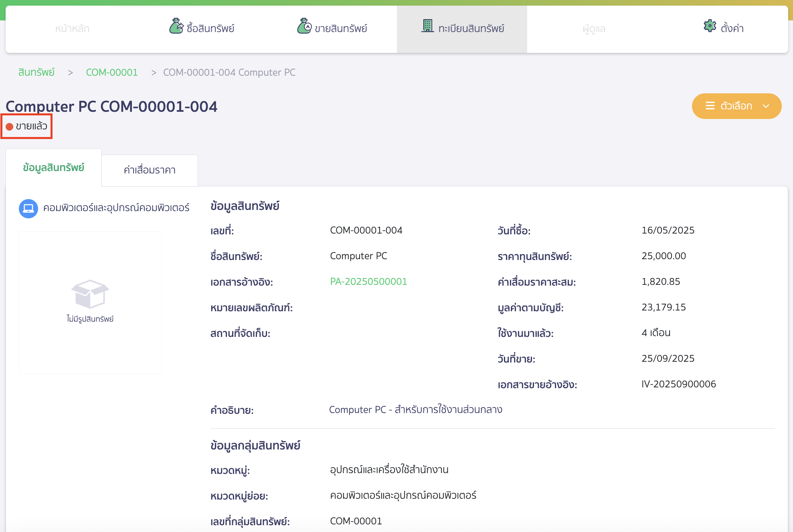Open the COM-00001 breadcrumb link
The image size is (793, 532).
[x=112, y=72]
